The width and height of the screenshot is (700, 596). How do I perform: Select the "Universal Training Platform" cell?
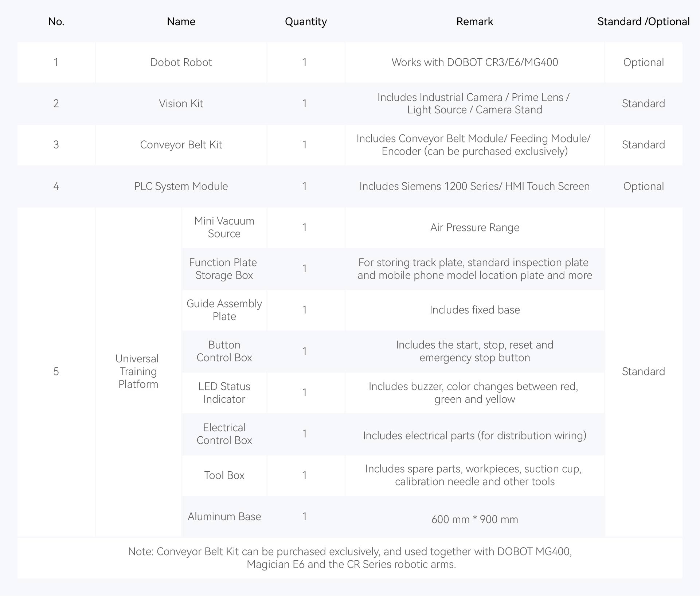(x=138, y=371)
